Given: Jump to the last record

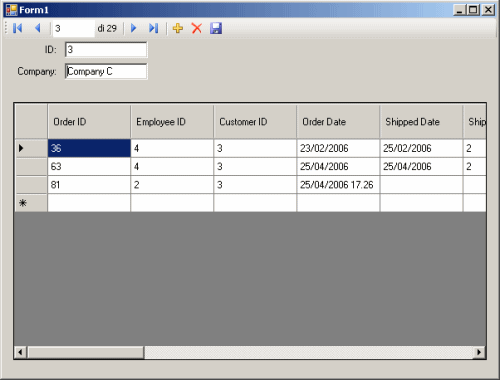Looking at the screenshot, I should pyautogui.click(x=153, y=28).
